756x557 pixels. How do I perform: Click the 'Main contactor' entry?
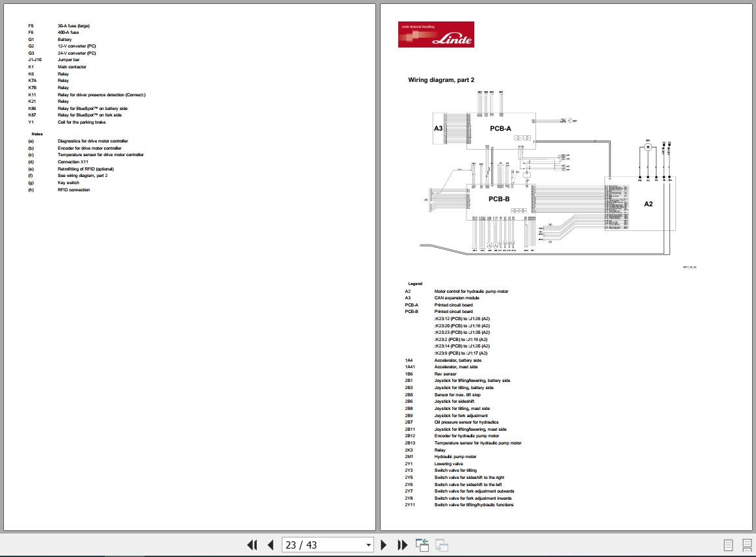[72, 67]
